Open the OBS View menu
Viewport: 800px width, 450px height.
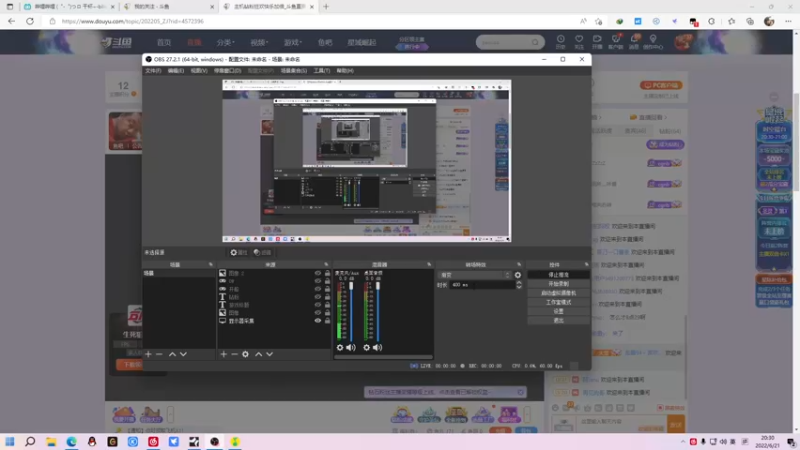[198, 71]
